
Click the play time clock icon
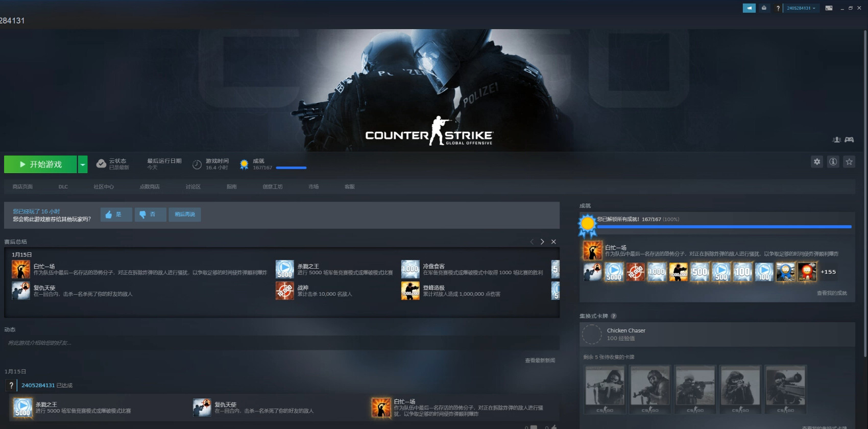(x=197, y=164)
